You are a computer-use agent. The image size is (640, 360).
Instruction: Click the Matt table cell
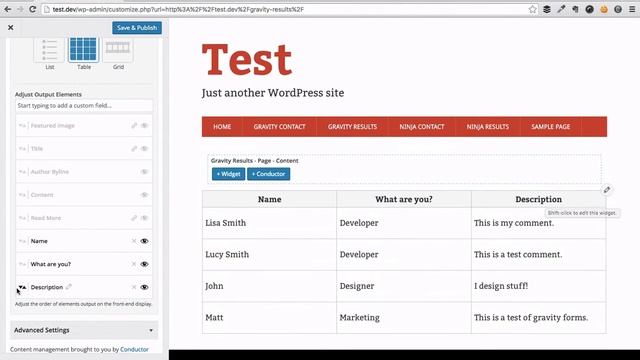269,318
